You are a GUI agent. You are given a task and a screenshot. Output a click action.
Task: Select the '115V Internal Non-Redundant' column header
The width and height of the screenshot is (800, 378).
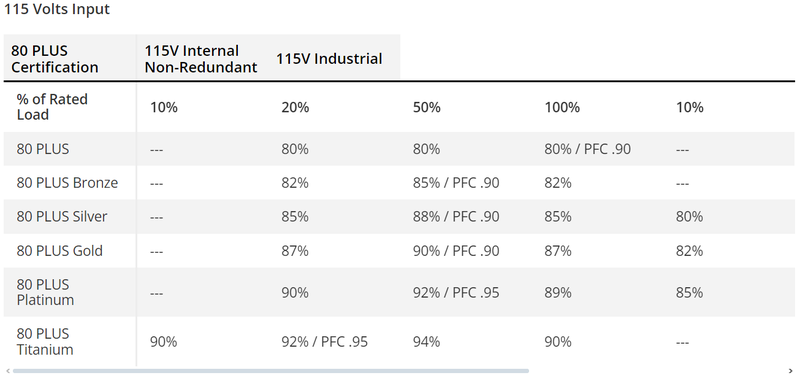(x=201, y=59)
